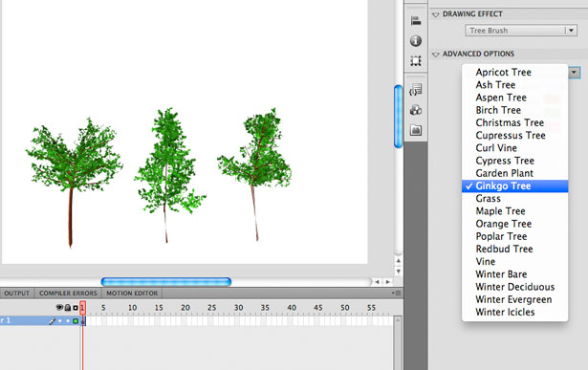Open the Tree Brush drawing effect dropdown
Viewport: 588px width, 370px height.
[520, 31]
